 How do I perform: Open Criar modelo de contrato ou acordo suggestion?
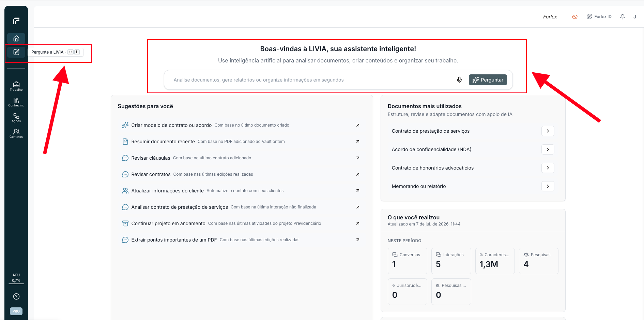point(241,125)
